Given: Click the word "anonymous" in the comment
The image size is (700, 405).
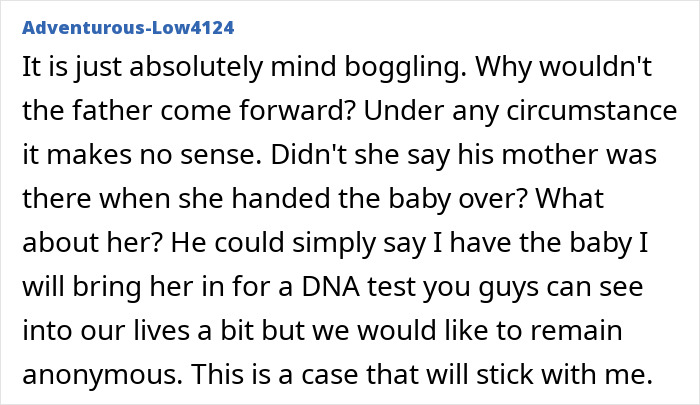Looking at the screenshot, I should [101, 374].
